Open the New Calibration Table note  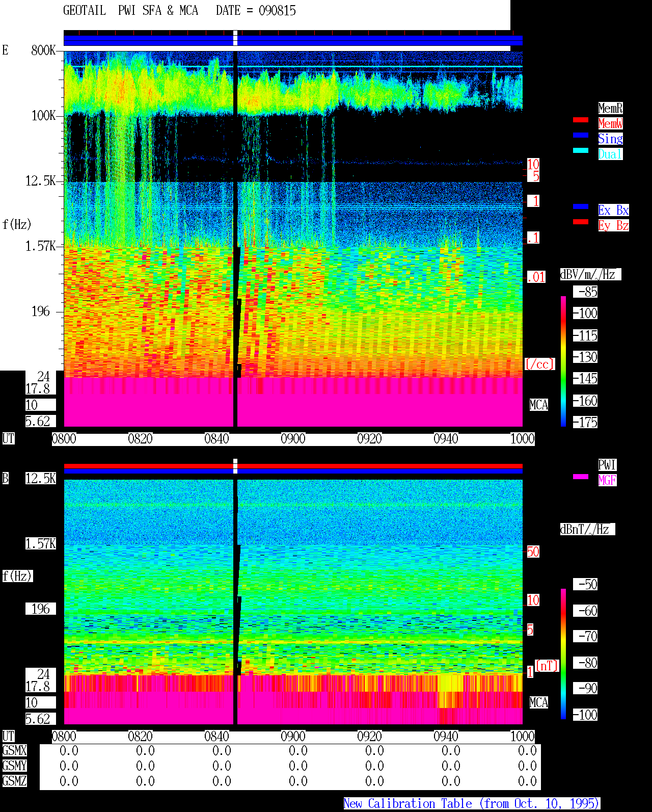click(471, 803)
